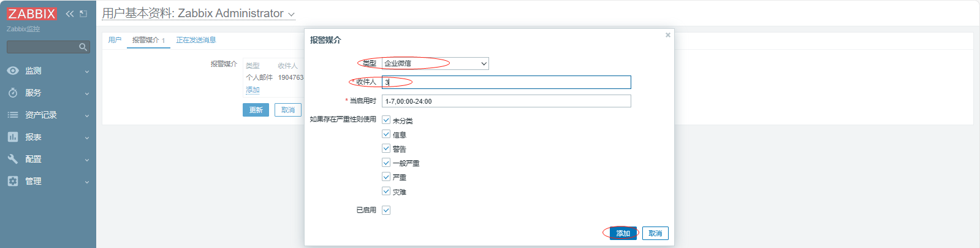
Task: Disable the 已启用 checkbox
Action: tap(386, 210)
